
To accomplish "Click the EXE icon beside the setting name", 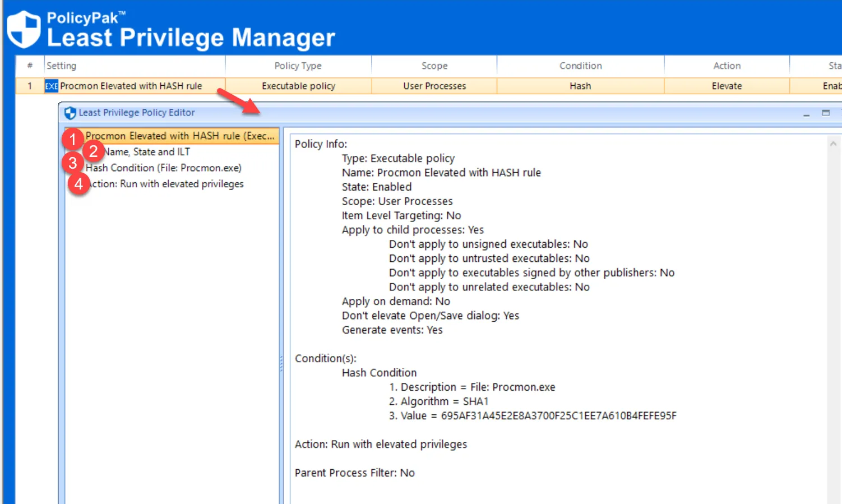I will coord(51,86).
